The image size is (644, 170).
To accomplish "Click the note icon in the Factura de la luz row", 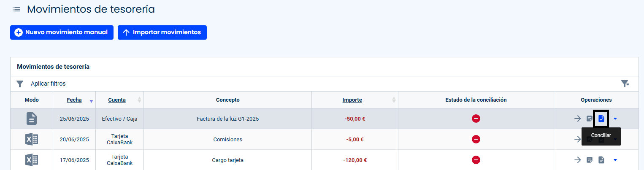I will [590, 119].
